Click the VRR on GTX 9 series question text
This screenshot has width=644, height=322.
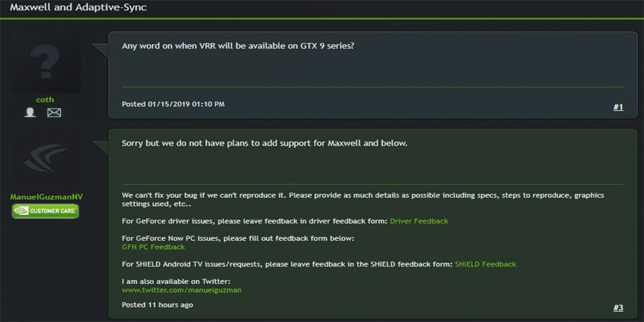click(238, 46)
